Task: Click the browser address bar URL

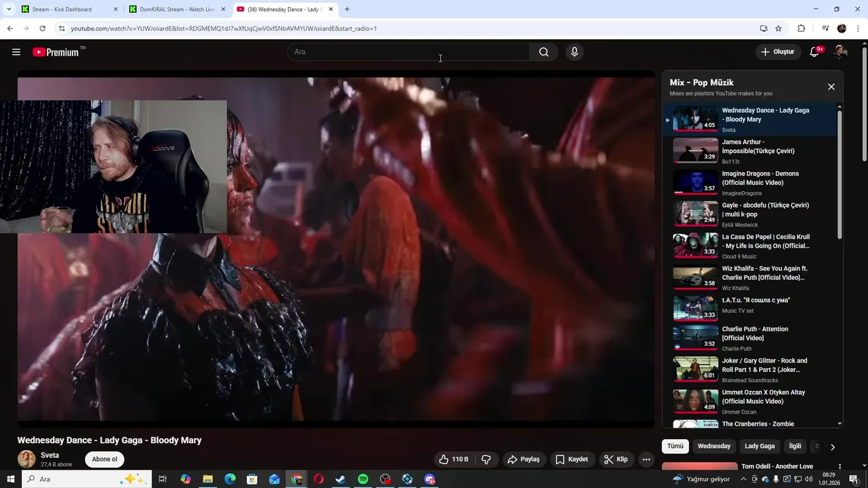Action: coord(224,28)
